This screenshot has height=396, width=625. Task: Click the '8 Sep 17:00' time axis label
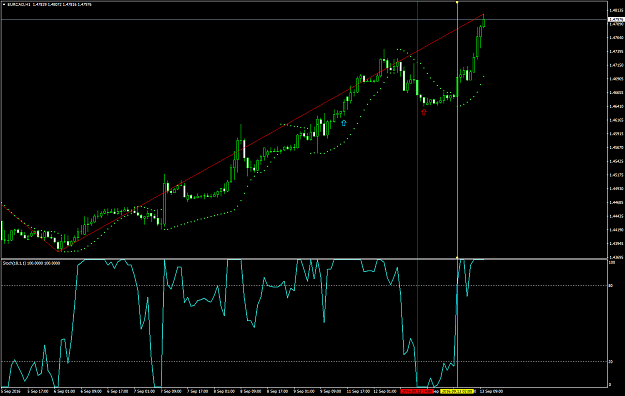[x=277, y=392]
